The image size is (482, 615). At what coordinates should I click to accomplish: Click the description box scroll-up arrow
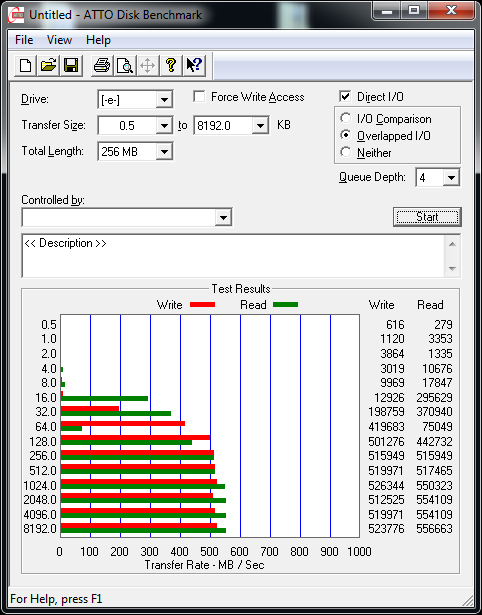(452, 244)
